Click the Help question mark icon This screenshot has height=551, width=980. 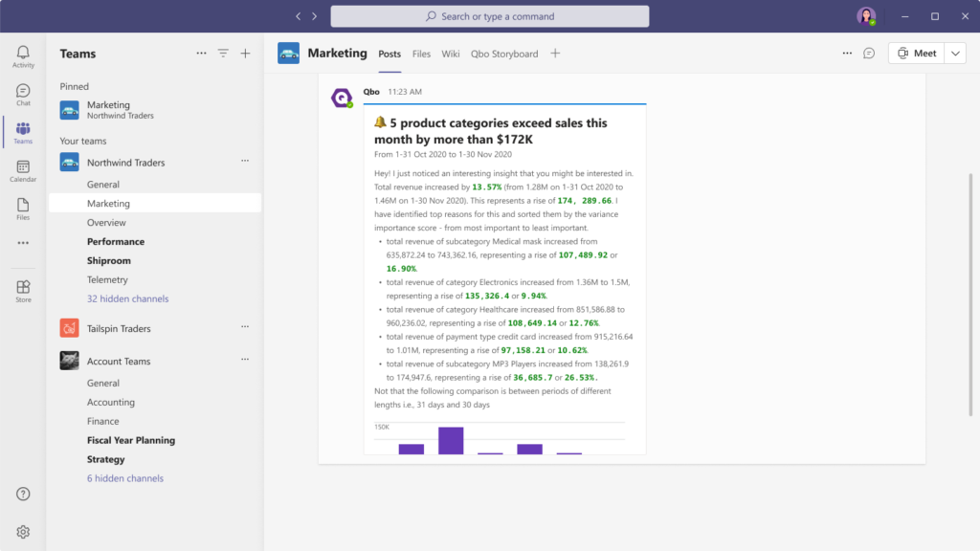(x=23, y=494)
